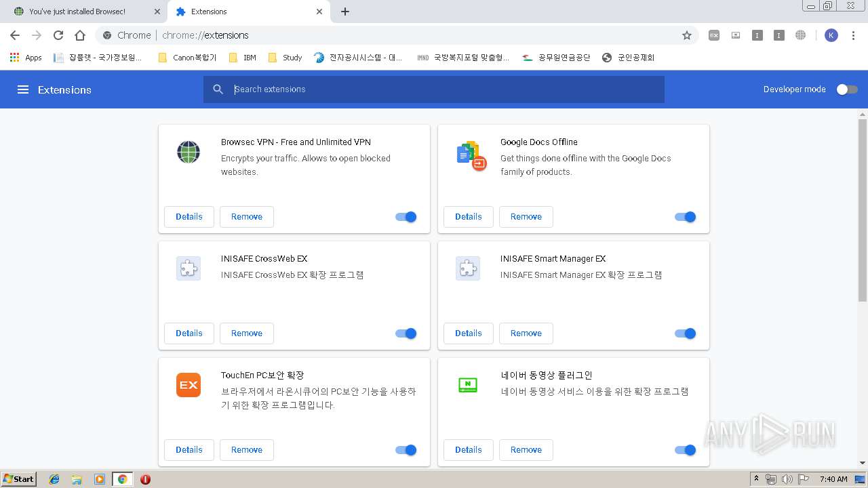Remove the Google Docs Offline extension
The width and height of the screenshot is (868, 488).
click(526, 217)
